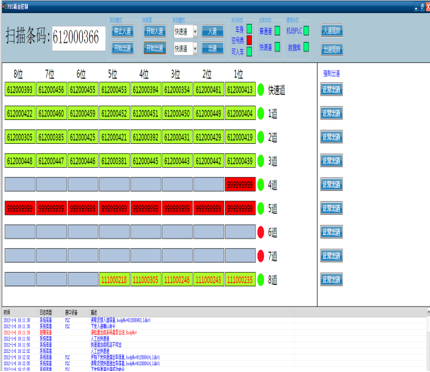Select cell 612000419 in the 2道 row

[240, 137]
